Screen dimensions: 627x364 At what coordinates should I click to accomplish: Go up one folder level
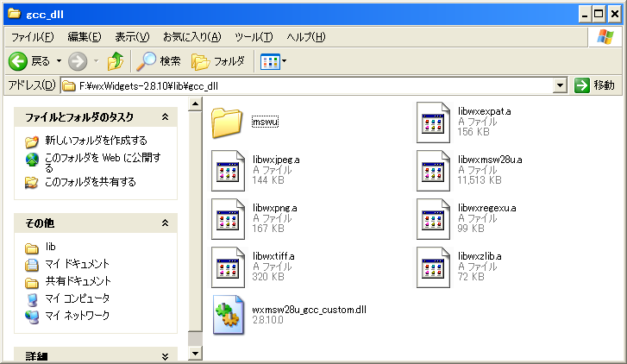[116, 61]
